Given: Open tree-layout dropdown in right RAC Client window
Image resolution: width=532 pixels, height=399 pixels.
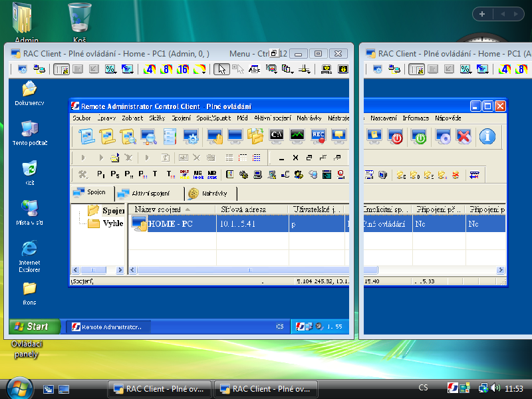Looking at the screenshot, I should tap(482, 70).
